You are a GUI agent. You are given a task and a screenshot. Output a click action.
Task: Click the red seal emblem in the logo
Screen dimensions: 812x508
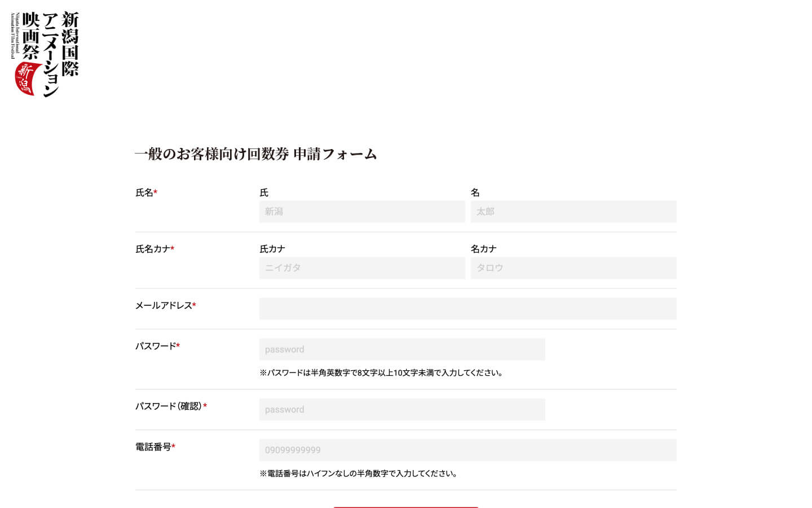tap(26, 79)
